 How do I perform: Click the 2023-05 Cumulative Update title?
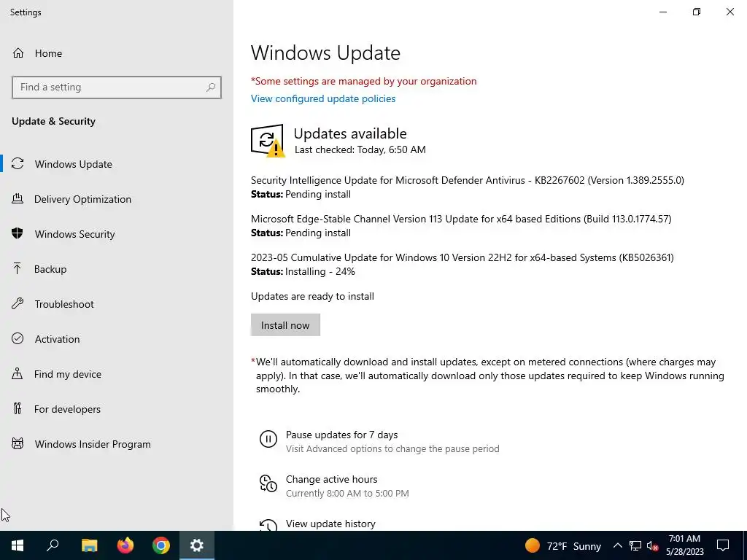[462, 257]
